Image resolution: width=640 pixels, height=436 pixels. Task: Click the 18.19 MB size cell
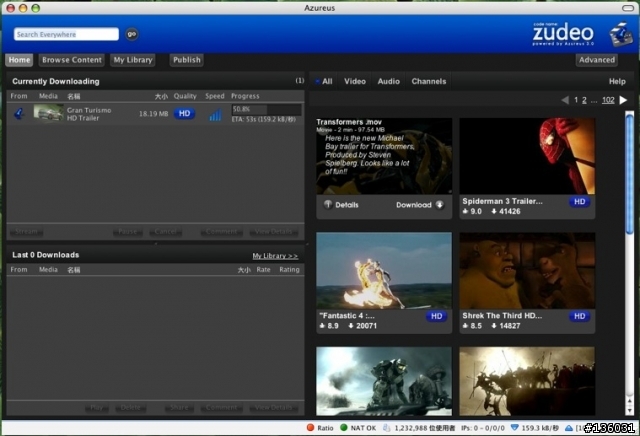(153, 114)
